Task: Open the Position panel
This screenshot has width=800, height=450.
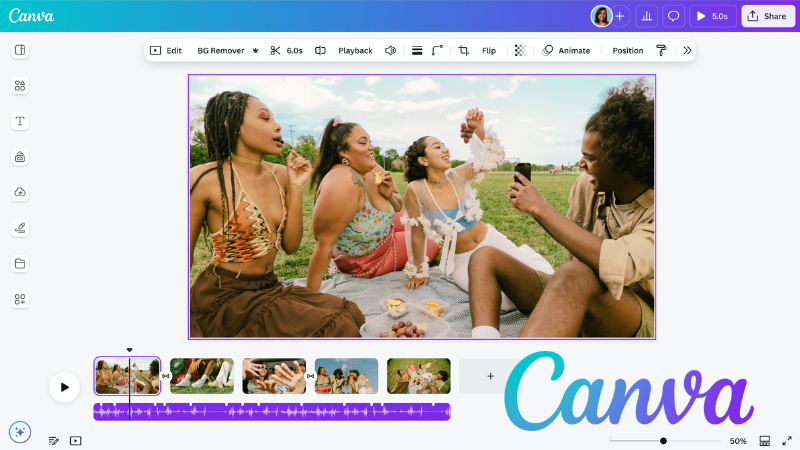Action: click(x=628, y=51)
